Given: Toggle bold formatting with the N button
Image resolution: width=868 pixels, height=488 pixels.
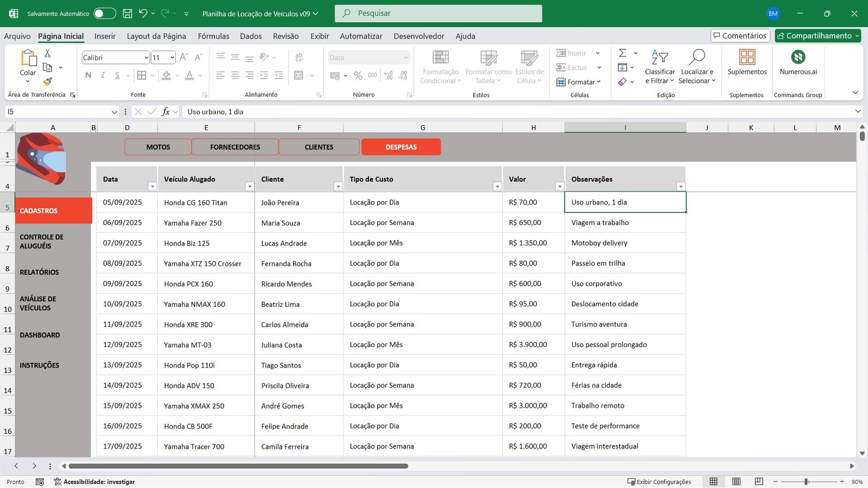Looking at the screenshot, I should coord(88,75).
